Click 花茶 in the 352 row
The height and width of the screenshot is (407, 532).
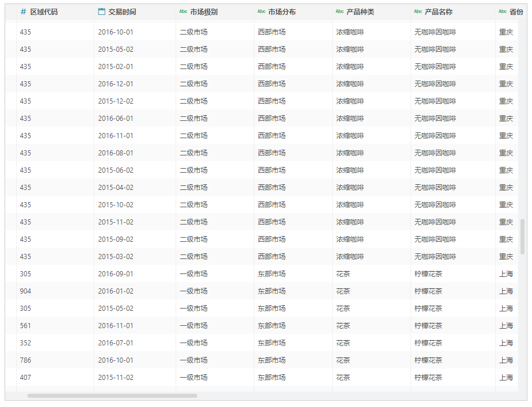[343, 343]
